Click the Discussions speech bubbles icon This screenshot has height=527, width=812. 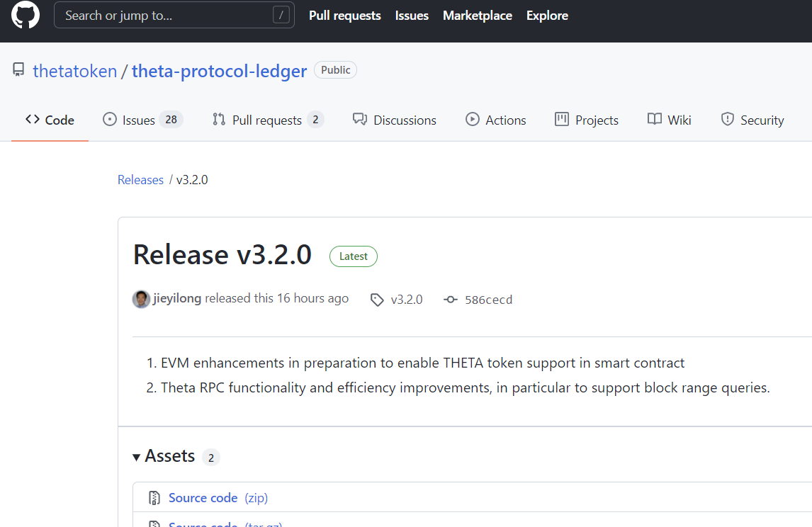click(360, 120)
